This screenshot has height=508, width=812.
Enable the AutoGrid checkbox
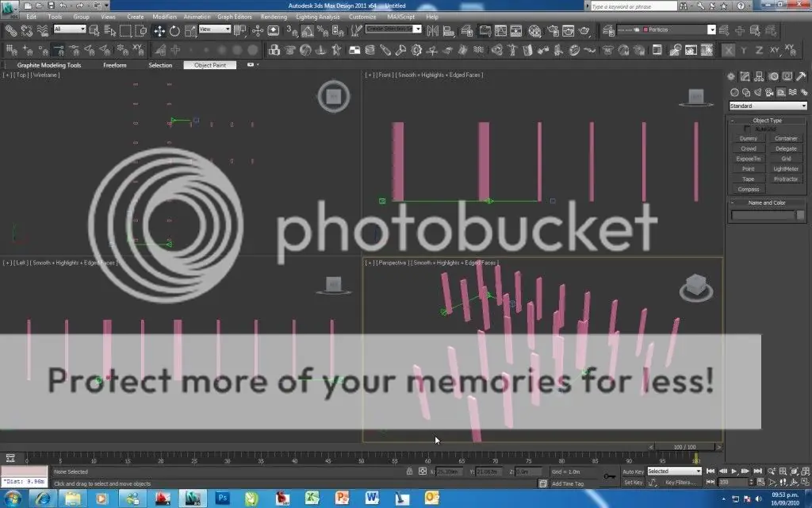(747, 129)
